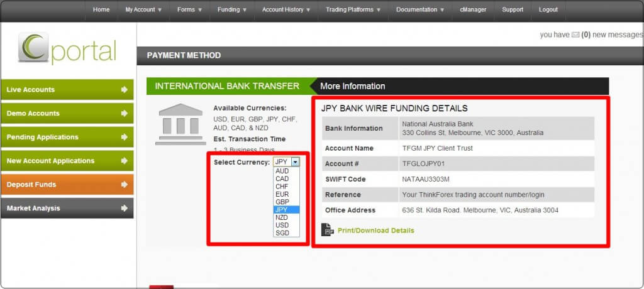The height and width of the screenshot is (289, 644).
Task: Click the Payment Method title bar
Action: coord(390,55)
